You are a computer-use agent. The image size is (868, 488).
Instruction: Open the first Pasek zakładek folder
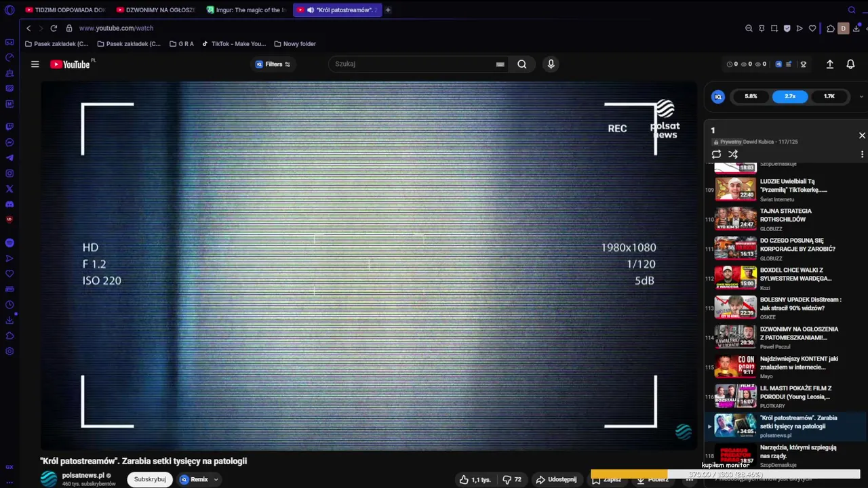coord(56,44)
